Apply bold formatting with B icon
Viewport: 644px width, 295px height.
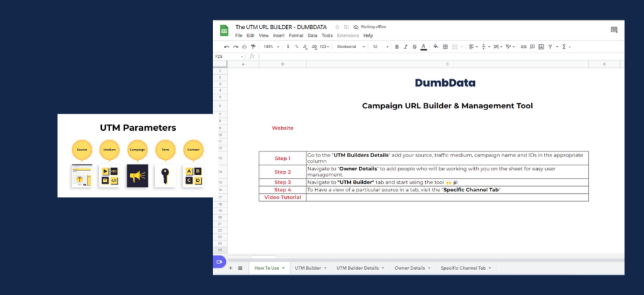pos(397,47)
